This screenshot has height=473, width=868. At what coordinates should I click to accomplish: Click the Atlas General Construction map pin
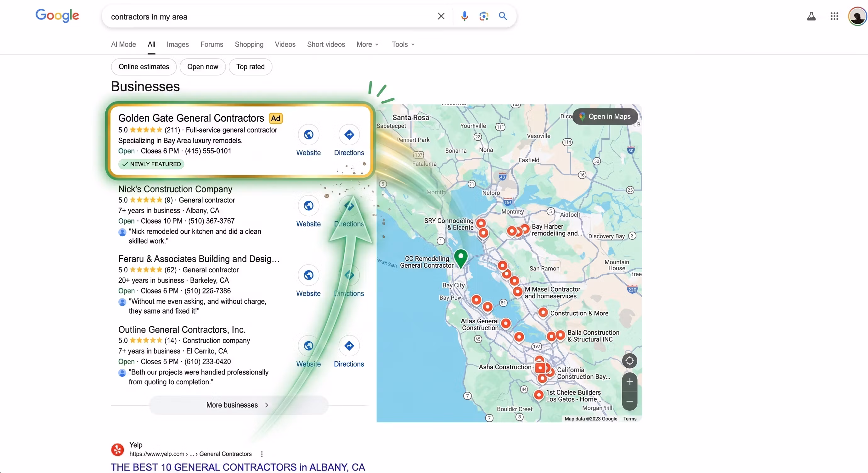[x=506, y=324]
